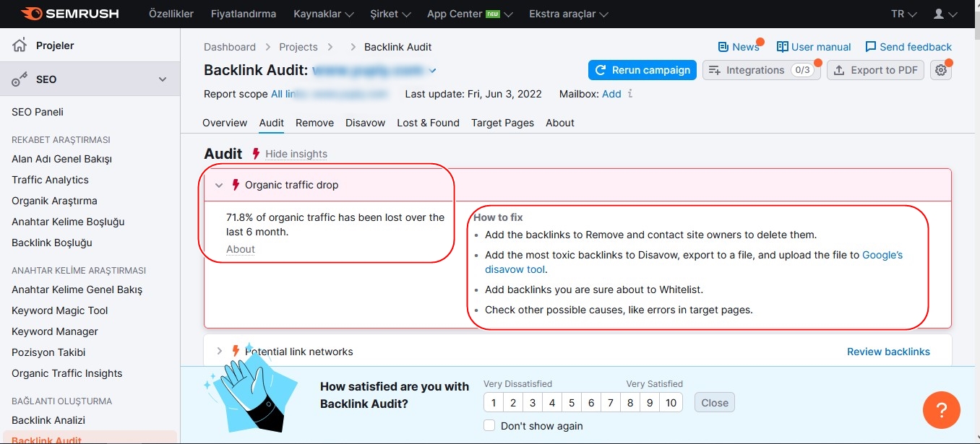Switch to the Lost & Found tab
The width and height of the screenshot is (980, 444).
pos(428,123)
